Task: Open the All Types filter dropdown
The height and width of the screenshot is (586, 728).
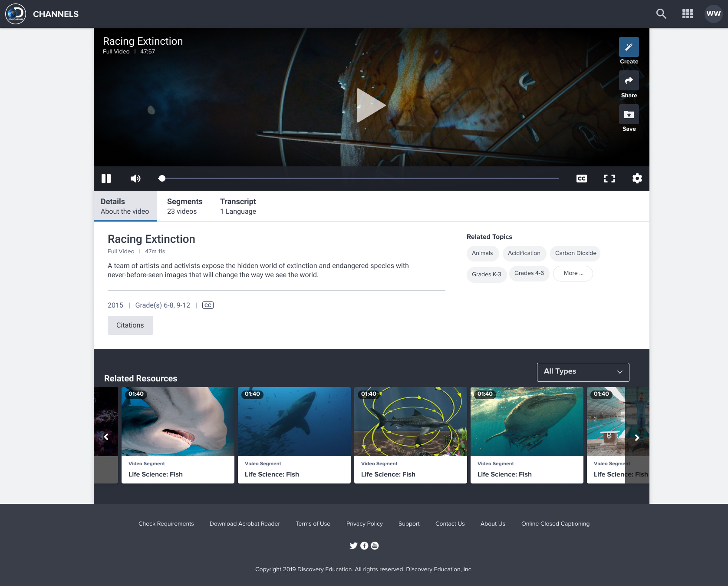Action: coord(583,372)
